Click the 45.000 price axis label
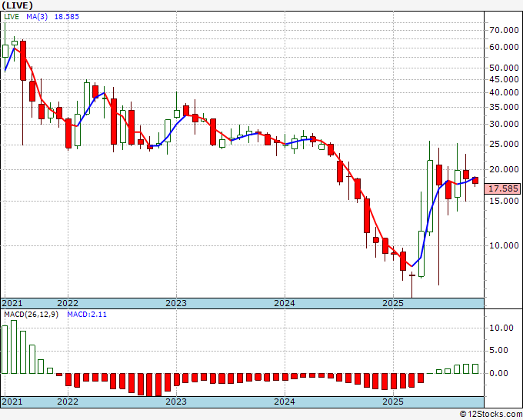This screenshot has height=420, width=523. [x=504, y=79]
